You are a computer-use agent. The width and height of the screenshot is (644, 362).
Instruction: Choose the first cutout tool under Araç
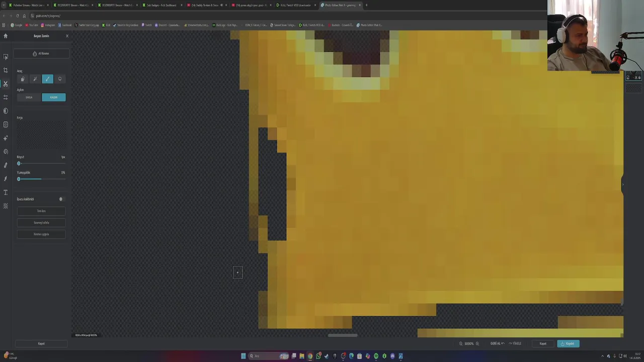pyautogui.click(x=22, y=79)
